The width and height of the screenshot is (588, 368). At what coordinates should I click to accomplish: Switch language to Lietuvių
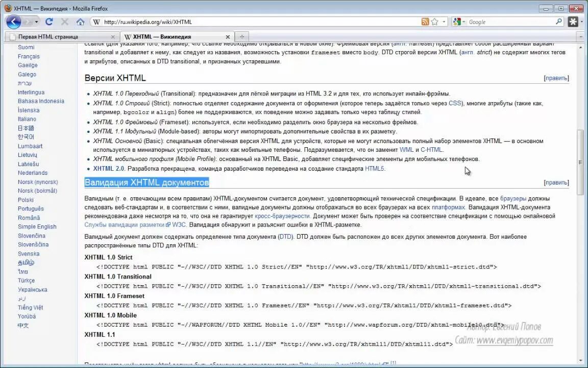click(x=28, y=155)
